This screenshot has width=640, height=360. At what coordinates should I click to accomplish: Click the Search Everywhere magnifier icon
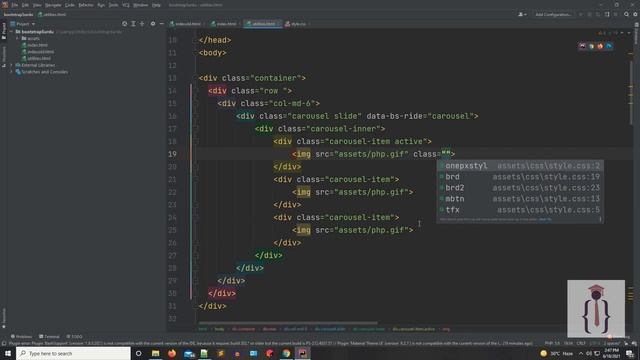(626, 14)
